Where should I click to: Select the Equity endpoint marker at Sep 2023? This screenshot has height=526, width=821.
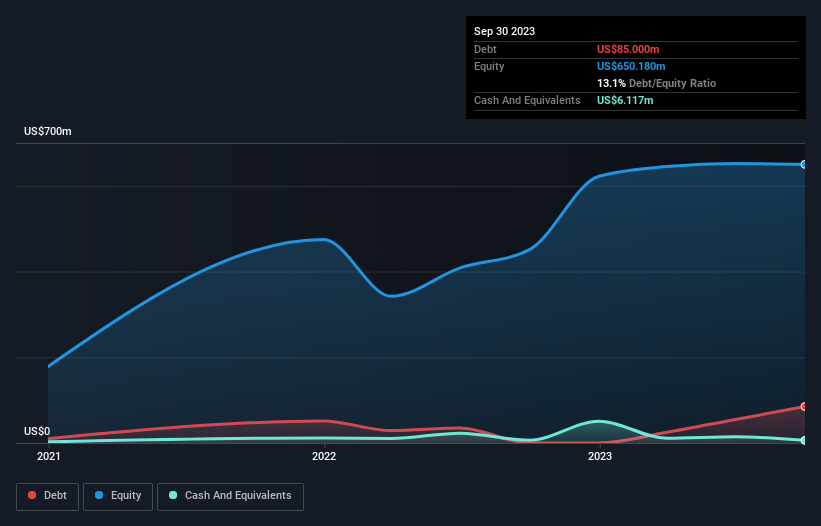(803, 164)
